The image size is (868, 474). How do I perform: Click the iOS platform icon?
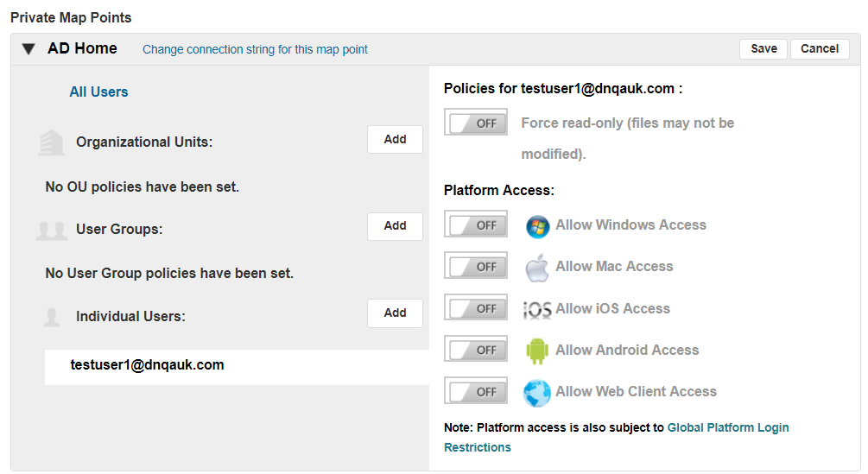point(537,309)
